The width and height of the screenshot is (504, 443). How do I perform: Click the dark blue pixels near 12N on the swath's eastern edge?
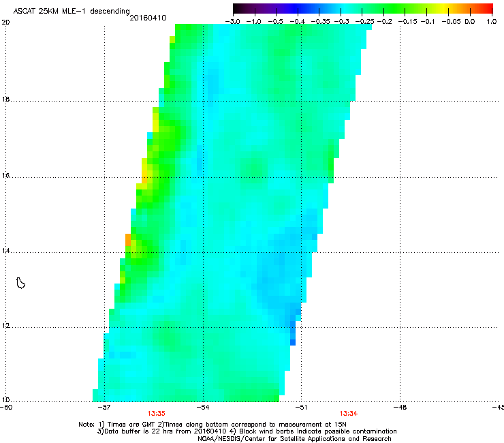tap(293, 333)
